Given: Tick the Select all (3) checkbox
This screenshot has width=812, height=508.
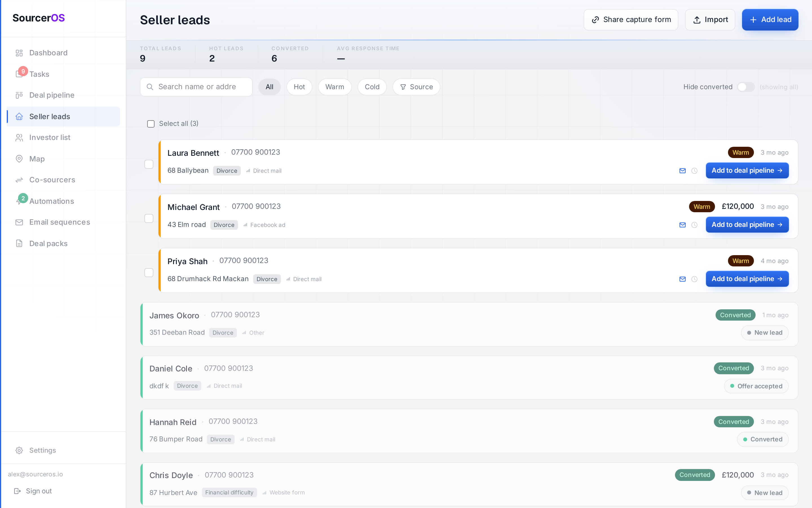Looking at the screenshot, I should (151, 124).
